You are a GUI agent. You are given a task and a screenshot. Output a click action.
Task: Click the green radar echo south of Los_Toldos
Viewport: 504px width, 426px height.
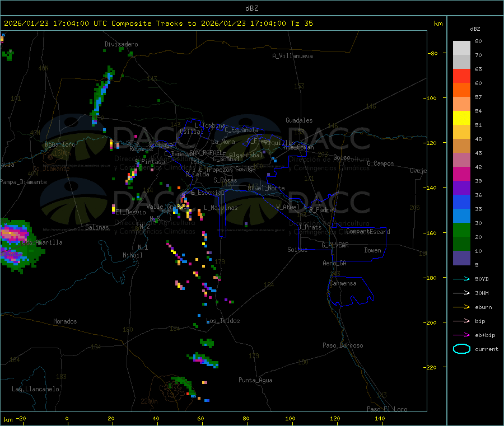pos(207,343)
